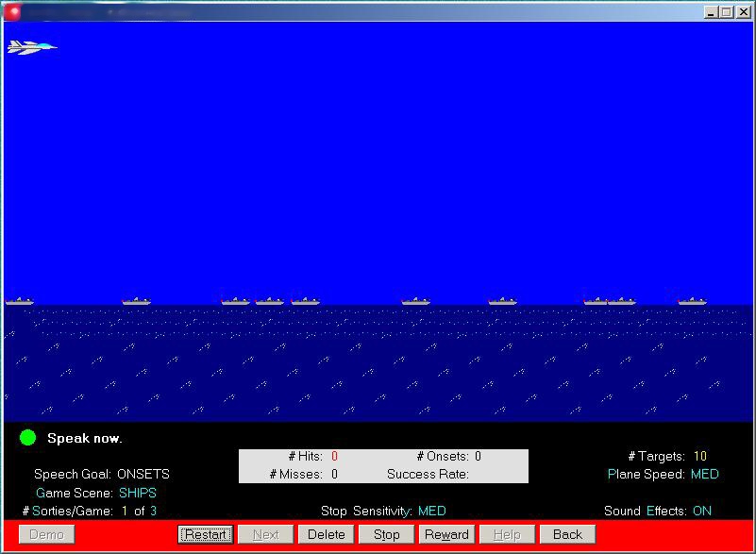This screenshot has height=554, width=756.
Task: Click the Stop button
Action: pyautogui.click(x=386, y=534)
